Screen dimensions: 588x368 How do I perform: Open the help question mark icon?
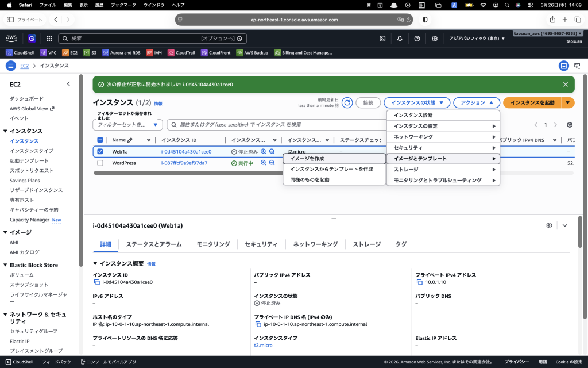[x=417, y=39]
